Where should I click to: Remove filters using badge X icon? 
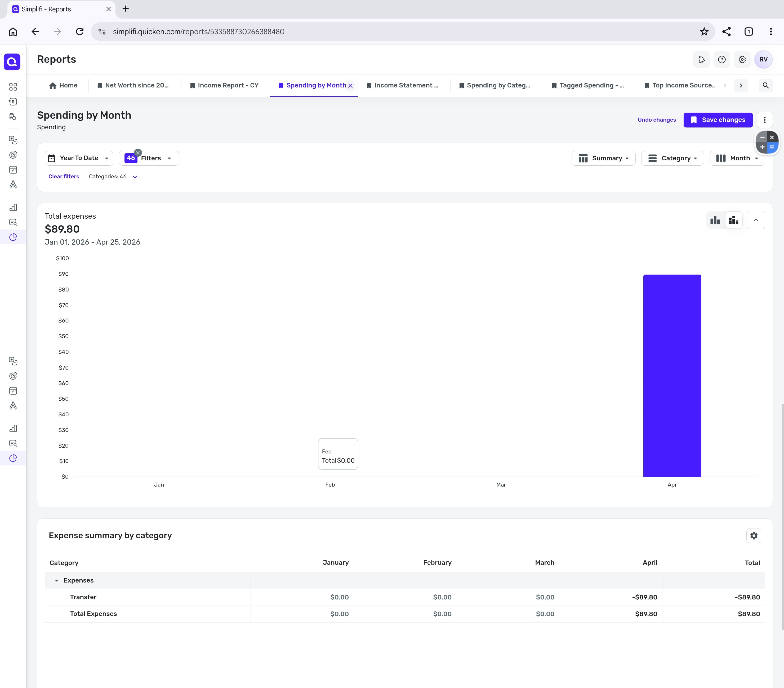138,152
